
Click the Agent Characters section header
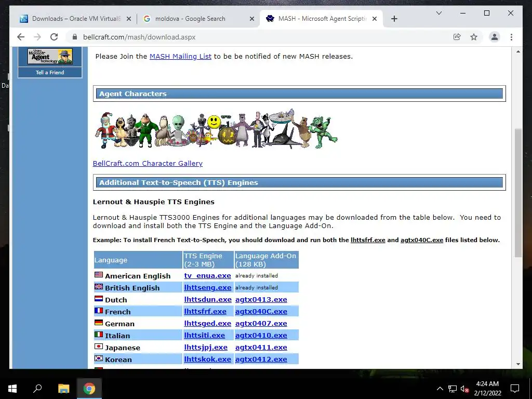click(x=300, y=94)
